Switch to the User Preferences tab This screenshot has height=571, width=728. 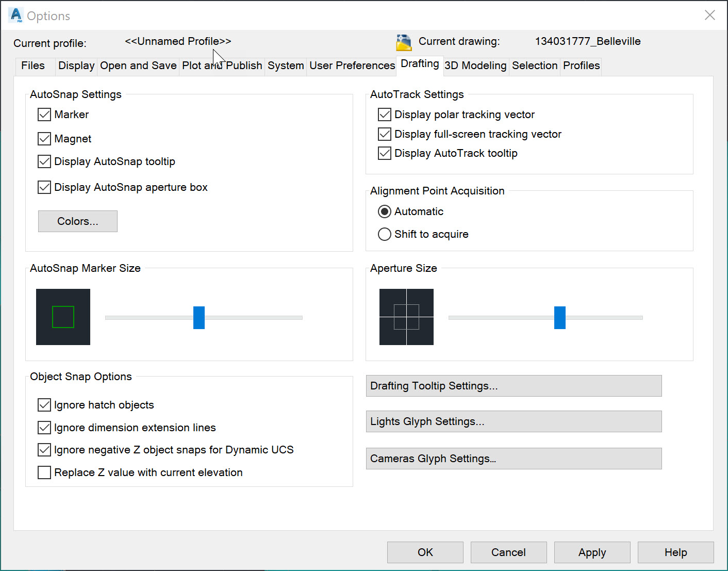click(352, 66)
